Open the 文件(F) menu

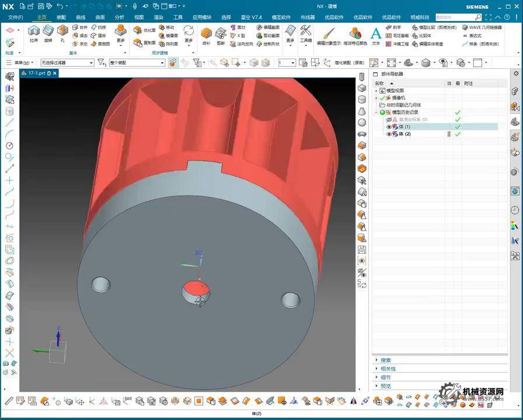coord(16,17)
